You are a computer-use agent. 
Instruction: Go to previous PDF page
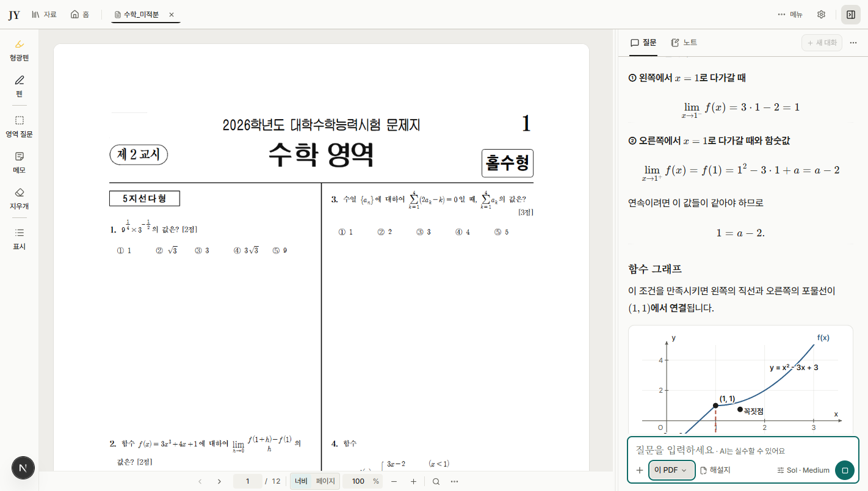[200, 481]
